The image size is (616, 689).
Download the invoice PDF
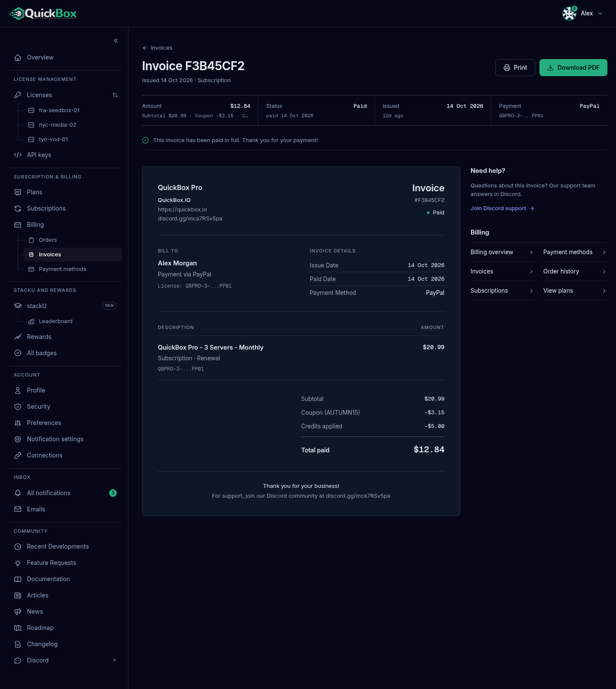(x=573, y=68)
